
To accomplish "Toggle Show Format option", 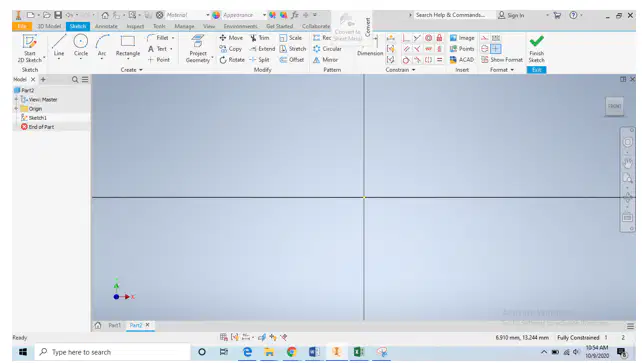I will coord(502,60).
